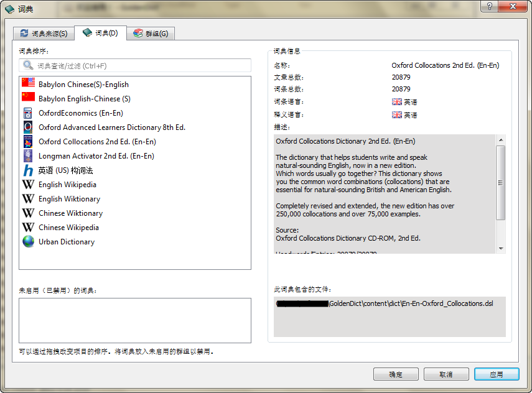Click the description scrollbar thumb

pos(501,183)
